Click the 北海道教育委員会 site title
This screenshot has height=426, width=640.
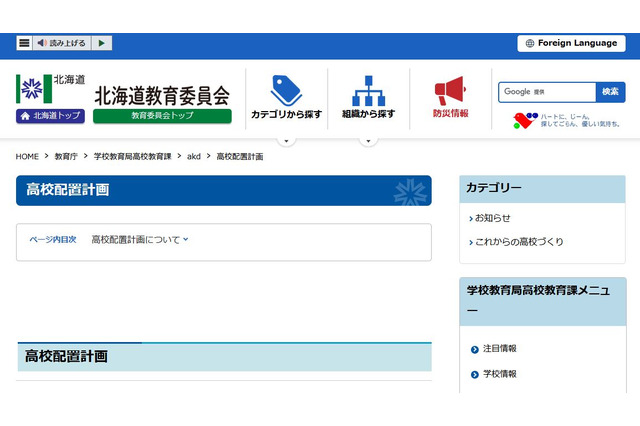coord(162,95)
